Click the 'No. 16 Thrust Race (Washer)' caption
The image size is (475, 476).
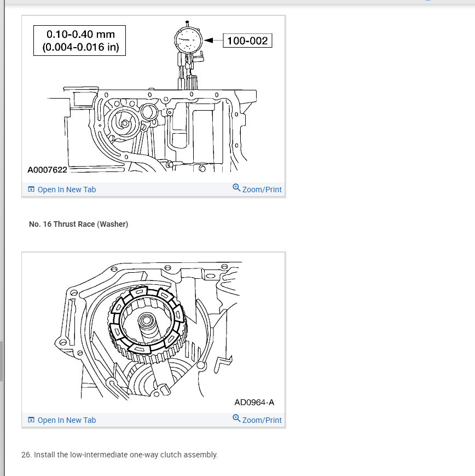pyautogui.click(x=79, y=224)
